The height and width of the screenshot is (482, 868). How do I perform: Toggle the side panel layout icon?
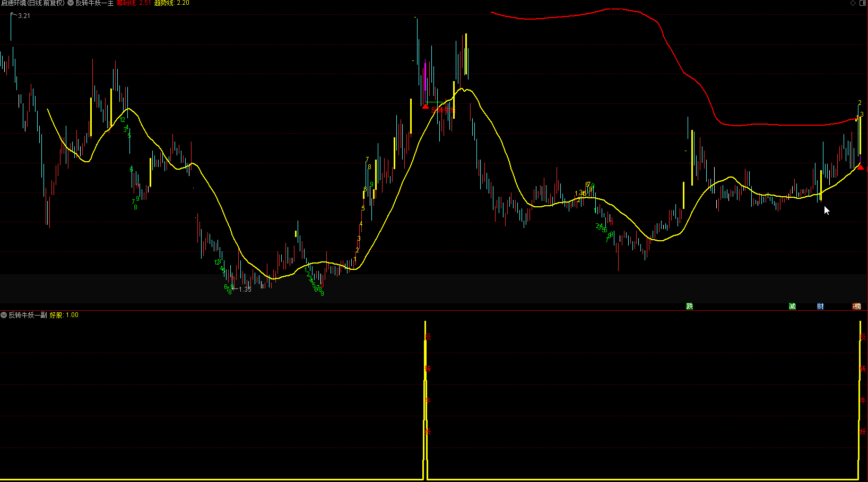point(862,3)
